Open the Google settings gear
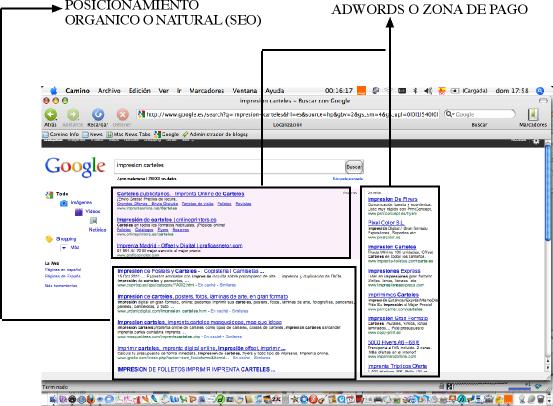Screen dimensions: 553x406 coord(536,141)
